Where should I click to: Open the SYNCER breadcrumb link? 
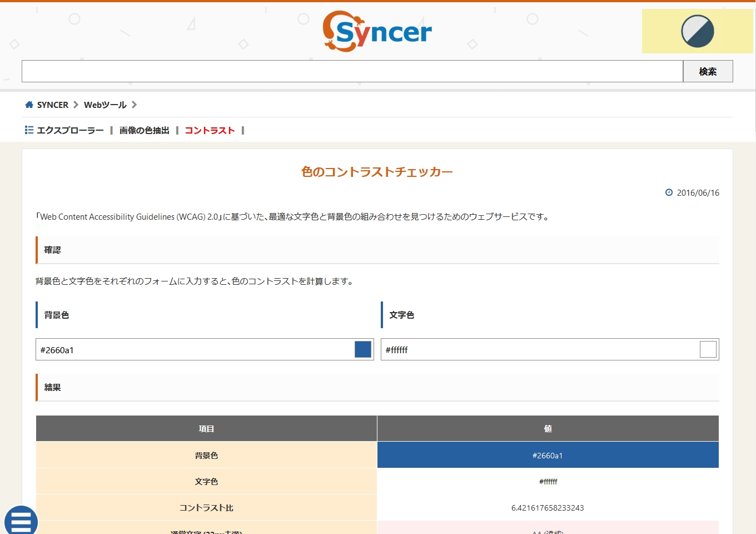pyautogui.click(x=53, y=105)
